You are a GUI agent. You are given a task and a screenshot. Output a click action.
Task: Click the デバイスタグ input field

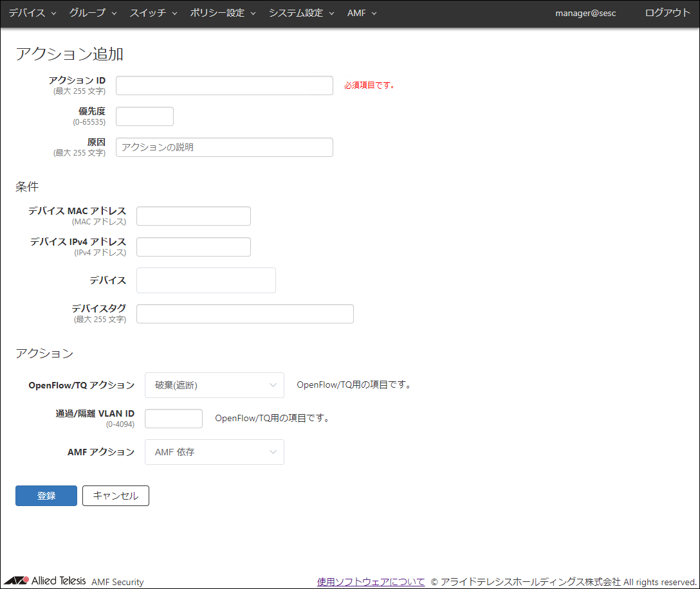pos(244,314)
